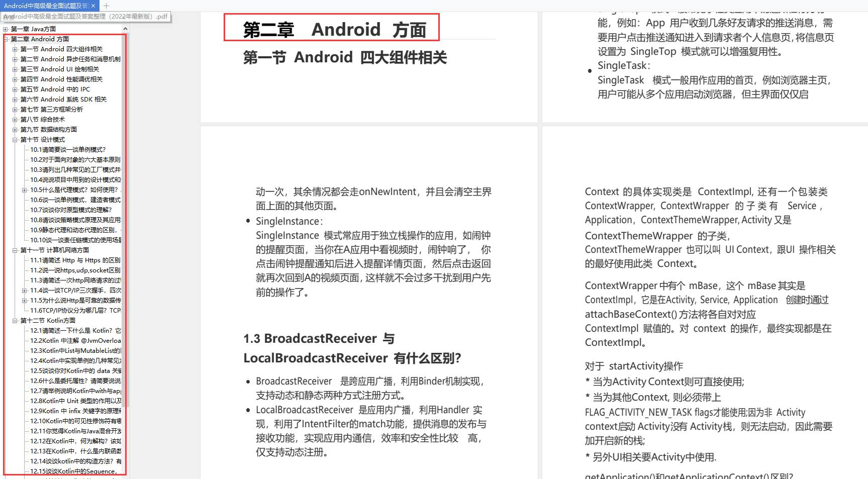This screenshot has height=479, width=868.
Task: Open the 12.1请简述一下什么是 Kotlin bookmark
Action: pyautogui.click(x=68, y=330)
